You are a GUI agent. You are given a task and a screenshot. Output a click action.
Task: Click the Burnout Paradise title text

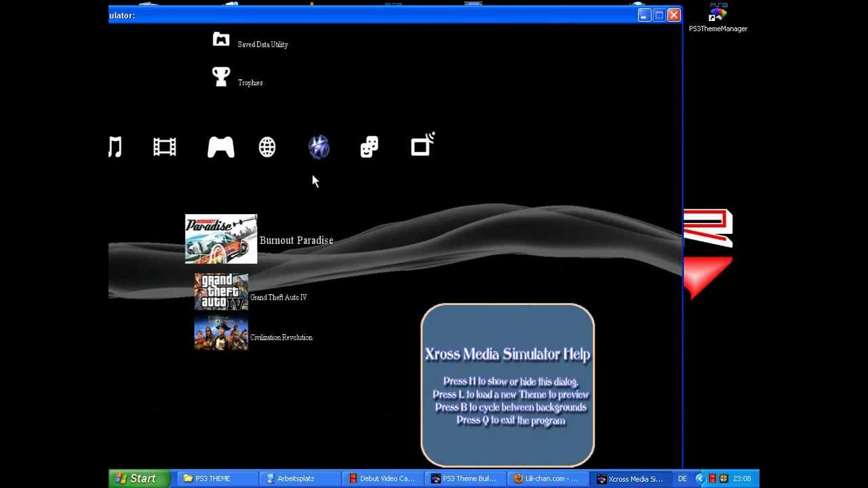[296, 240]
